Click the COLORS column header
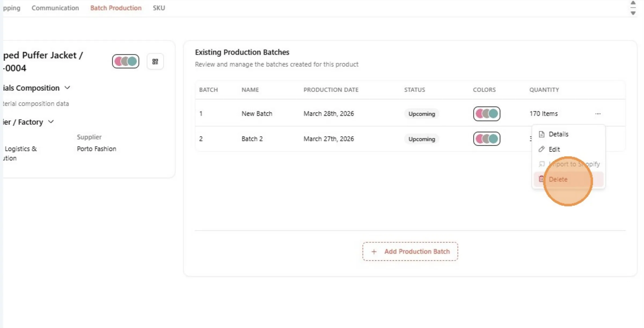Viewport: 644px width, 328px height. point(484,90)
